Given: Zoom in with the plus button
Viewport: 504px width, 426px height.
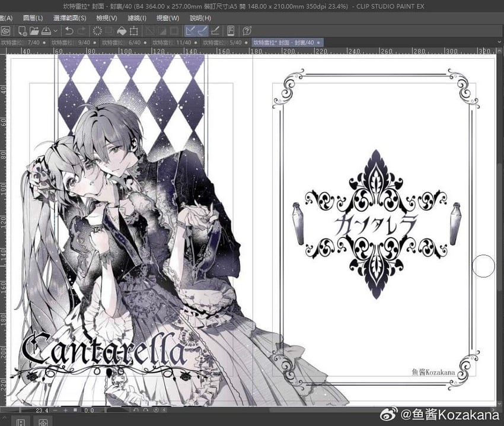Looking at the screenshot, I should 66,410.
